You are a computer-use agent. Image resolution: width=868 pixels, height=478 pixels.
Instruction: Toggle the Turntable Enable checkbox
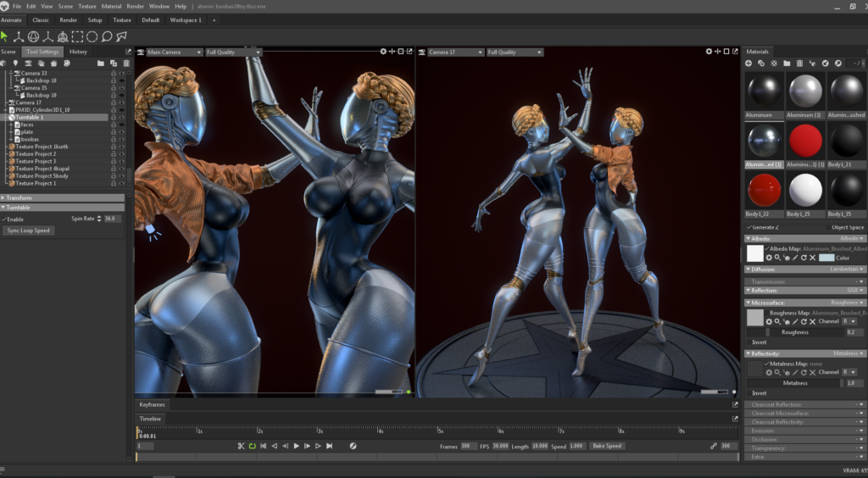click(4, 219)
